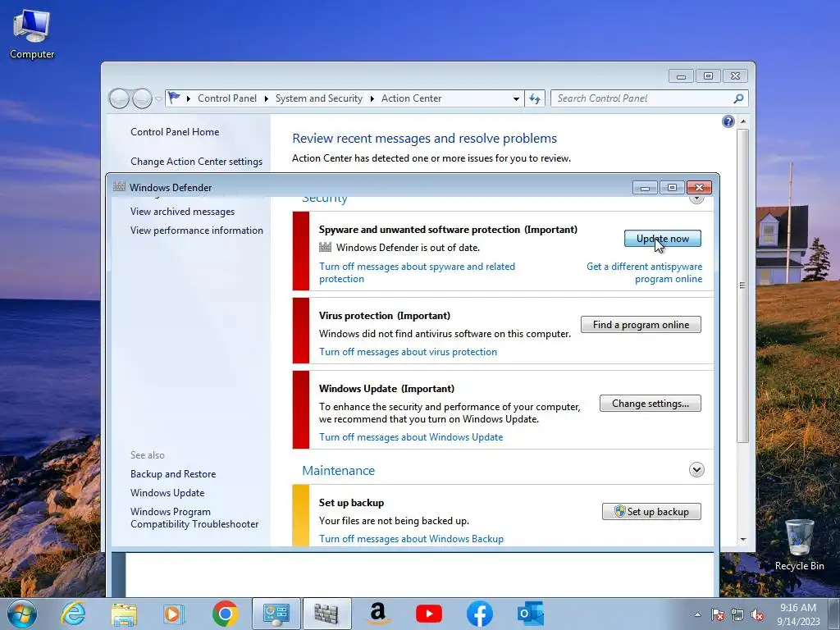Screen dimensions: 840x630
Task: Click the Set up backup button
Action: (x=651, y=512)
